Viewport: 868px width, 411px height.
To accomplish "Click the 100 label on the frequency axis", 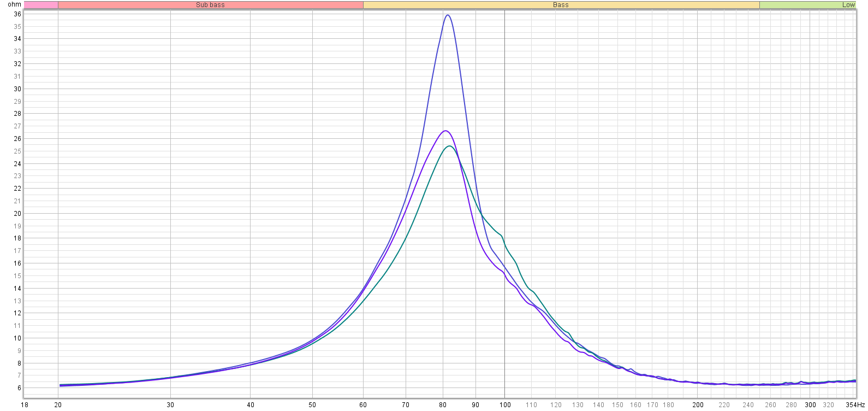I will [505, 405].
